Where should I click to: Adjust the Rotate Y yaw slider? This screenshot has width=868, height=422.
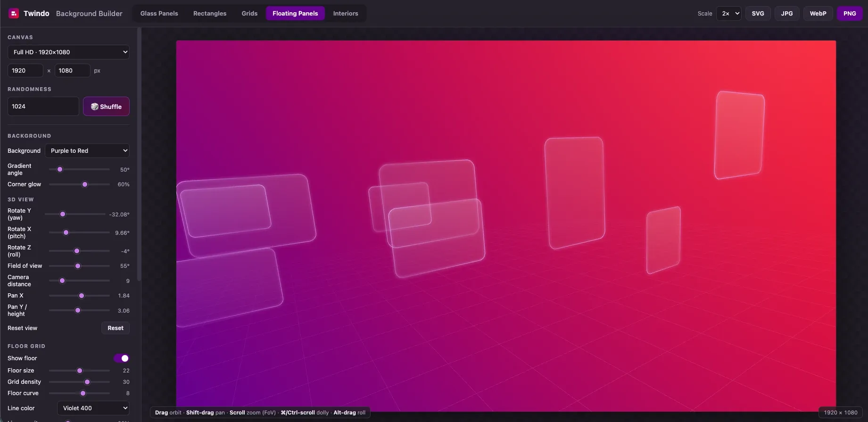75,214
